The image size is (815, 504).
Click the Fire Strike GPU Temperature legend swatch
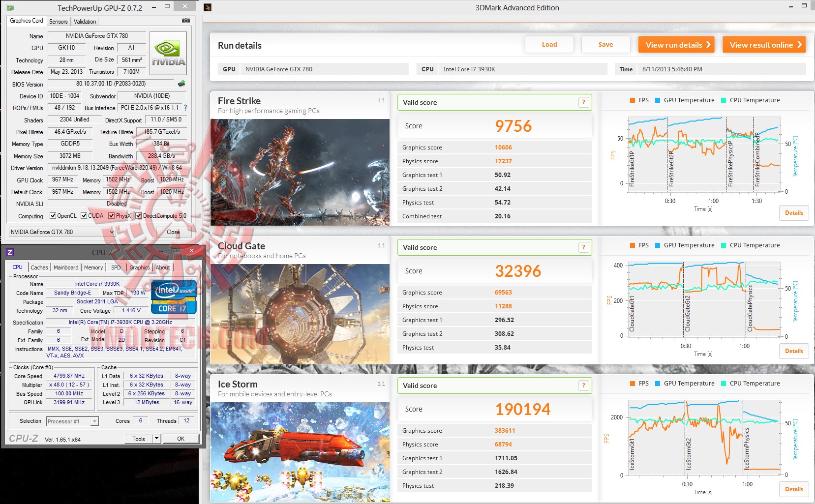pos(658,100)
